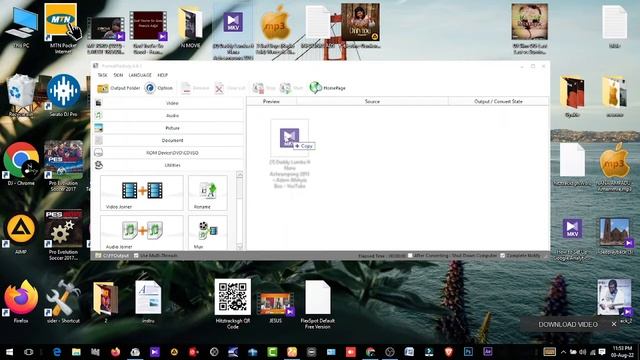
Task: Open the Video Joiner utility
Action: tap(142, 193)
